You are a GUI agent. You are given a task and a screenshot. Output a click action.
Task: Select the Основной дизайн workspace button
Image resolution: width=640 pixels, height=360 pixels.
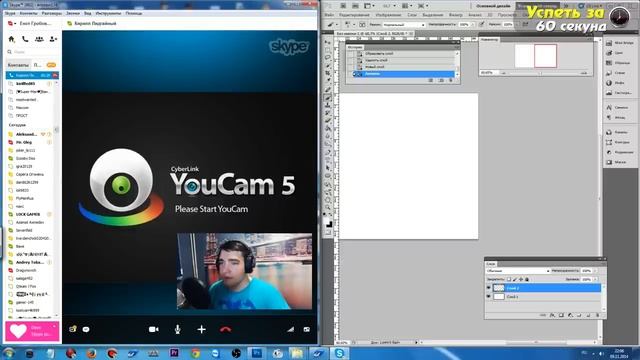pos(493,6)
